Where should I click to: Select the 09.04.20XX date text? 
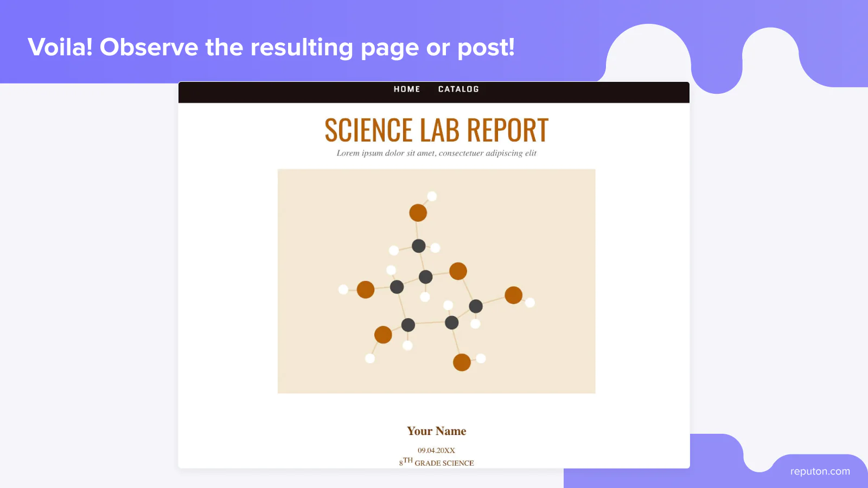click(436, 451)
